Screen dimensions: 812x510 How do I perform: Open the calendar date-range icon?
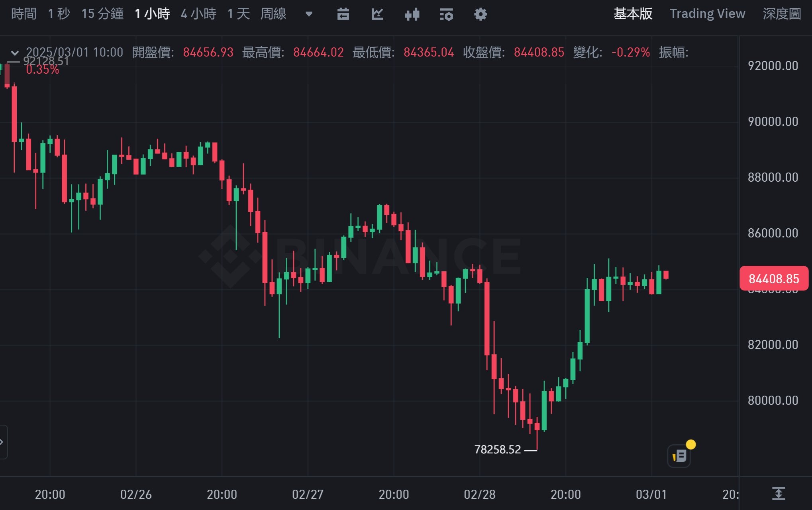point(343,14)
